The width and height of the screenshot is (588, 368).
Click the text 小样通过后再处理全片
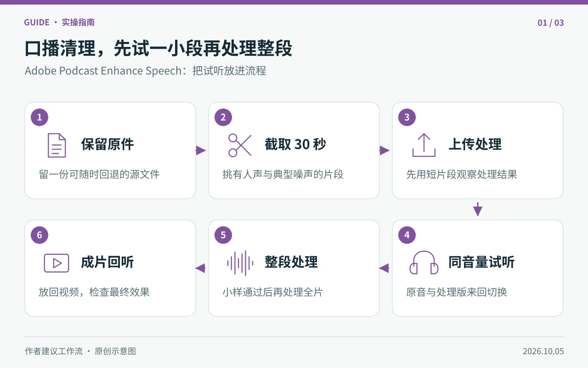pos(273,292)
